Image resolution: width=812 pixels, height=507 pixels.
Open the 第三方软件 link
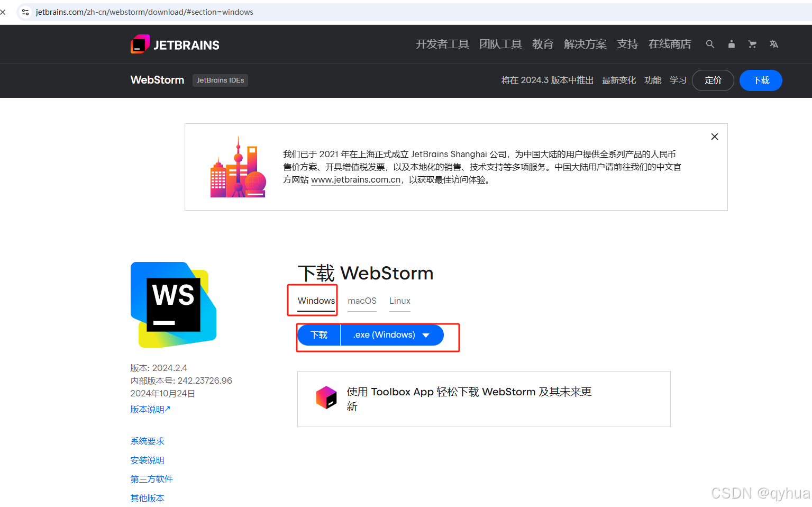coord(151,479)
